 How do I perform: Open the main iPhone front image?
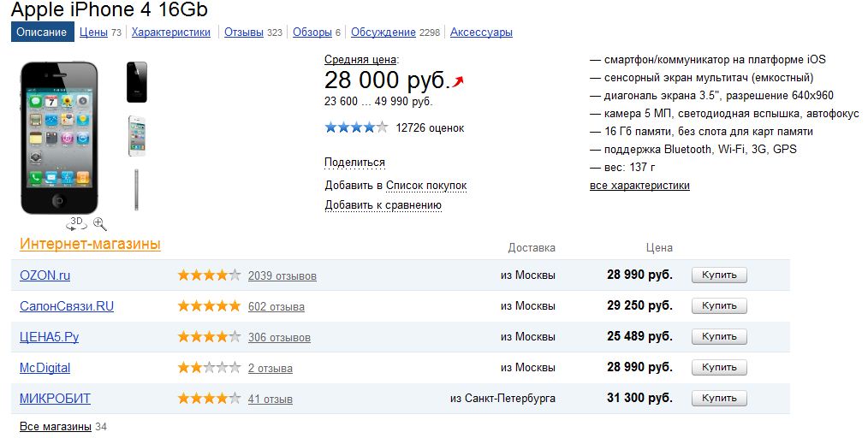point(59,139)
